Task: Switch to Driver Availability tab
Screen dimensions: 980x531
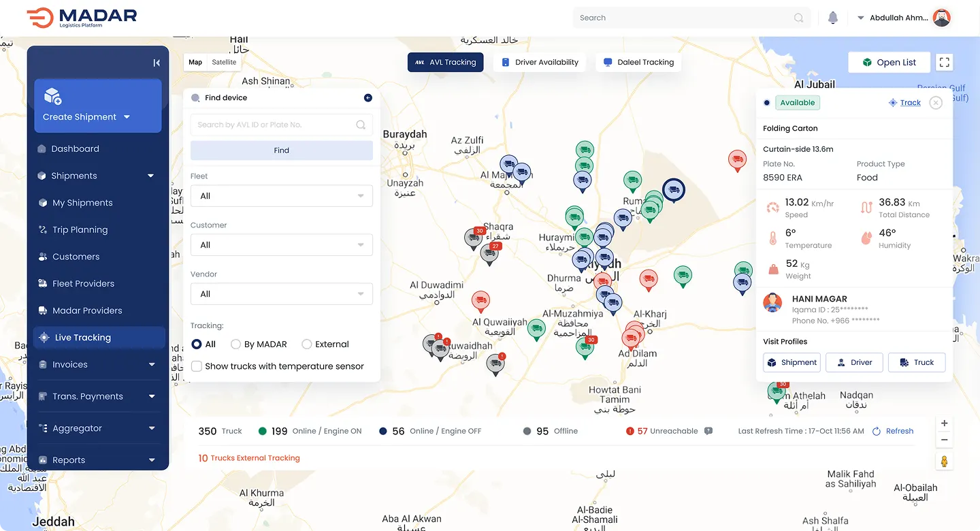Action: 540,62
